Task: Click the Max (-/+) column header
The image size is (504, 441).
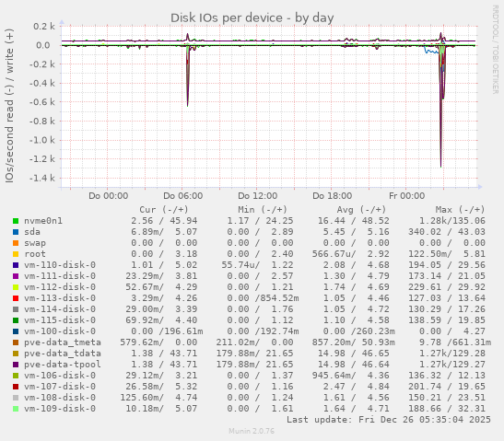Action: tap(460, 210)
